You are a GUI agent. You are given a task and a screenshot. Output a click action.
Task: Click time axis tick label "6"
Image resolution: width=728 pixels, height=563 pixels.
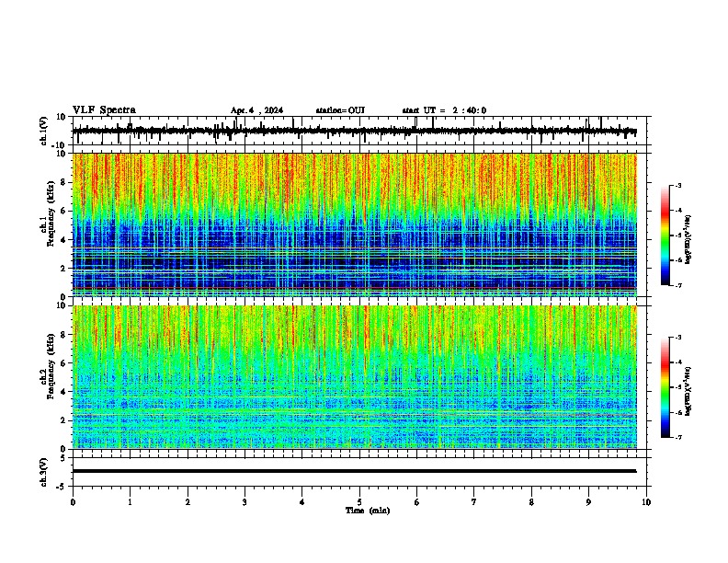[x=417, y=502]
